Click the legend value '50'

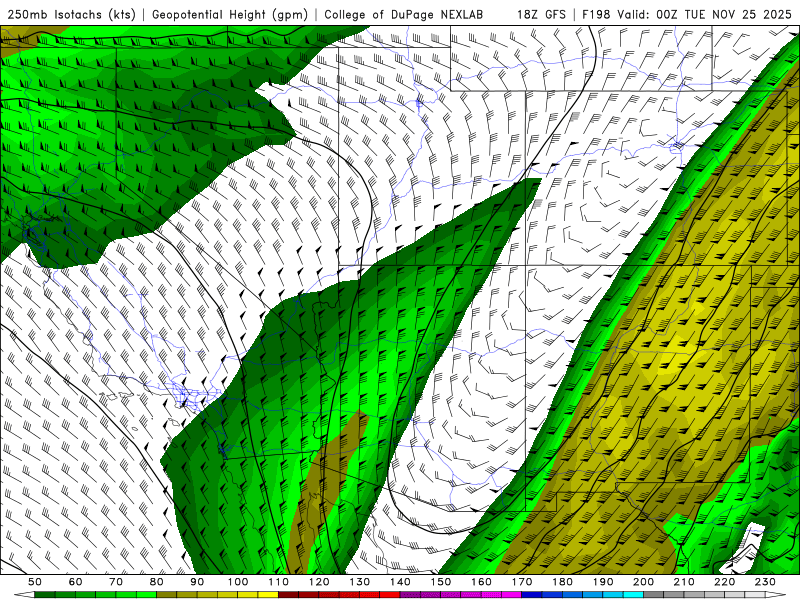point(35,582)
